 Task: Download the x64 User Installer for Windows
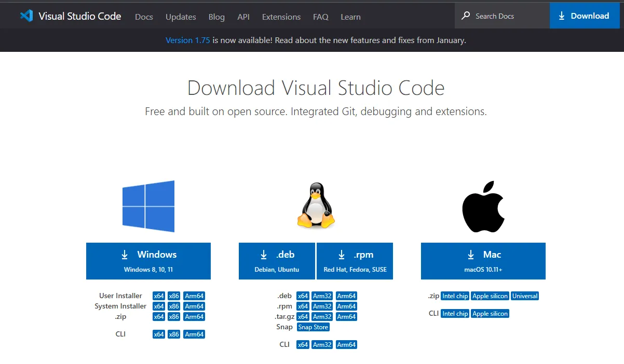tap(158, 296)
